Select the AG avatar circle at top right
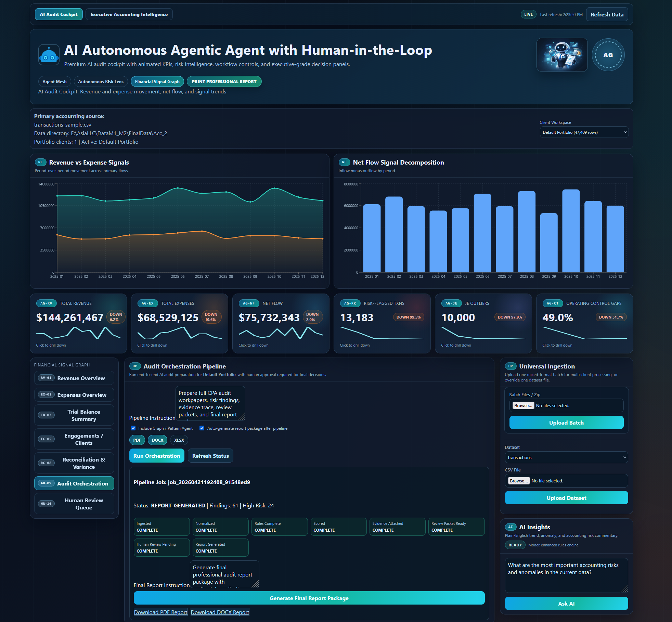 tap(608, 54)
